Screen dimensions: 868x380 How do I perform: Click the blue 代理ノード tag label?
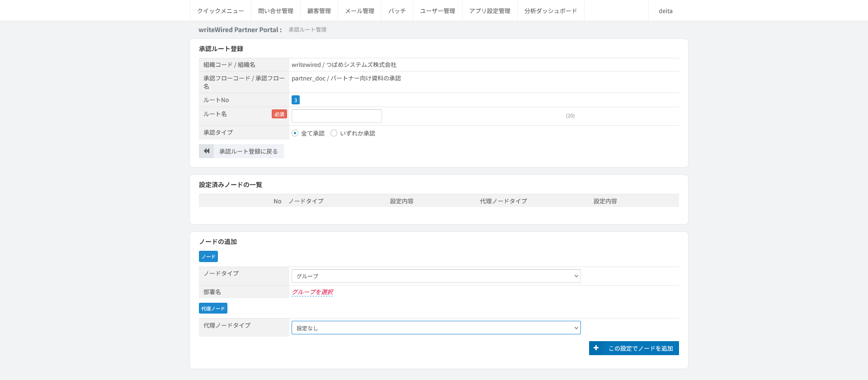point(213,308)
